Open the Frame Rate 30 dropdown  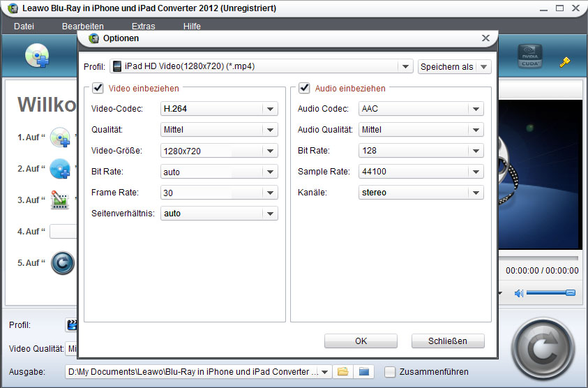(x=219, y=193)
